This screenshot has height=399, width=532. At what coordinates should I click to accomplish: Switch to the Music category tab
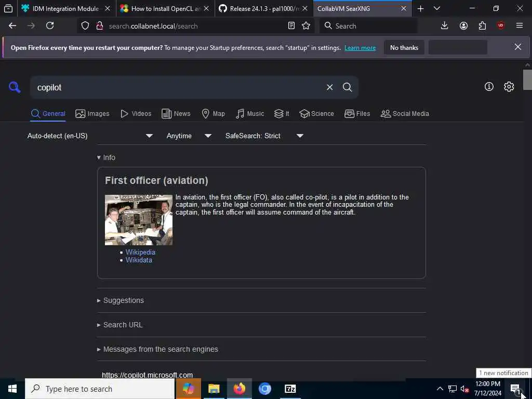pos(250,114)
